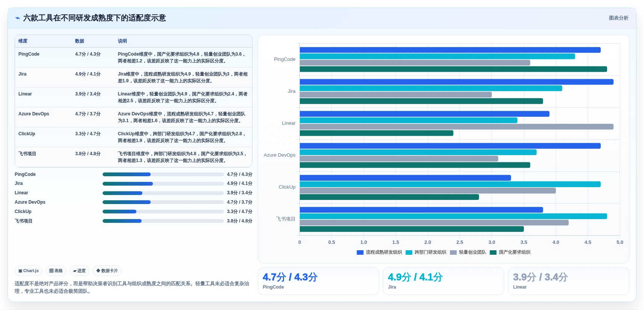The height and width of the screenshot is (310, 644).
Task: Click the Jira description starting 'Jira维度中'
Action: (x=183, y=77)
